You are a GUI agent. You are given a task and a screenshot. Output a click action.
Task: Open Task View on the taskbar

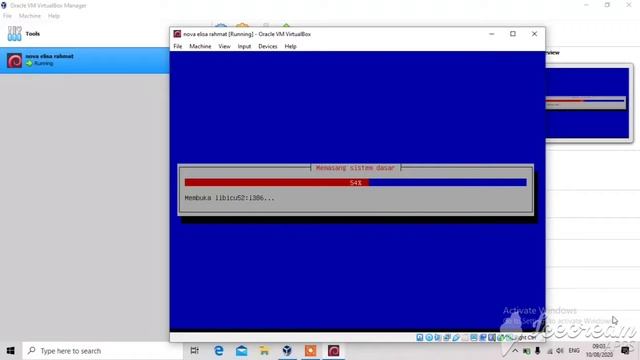point(195,351)
